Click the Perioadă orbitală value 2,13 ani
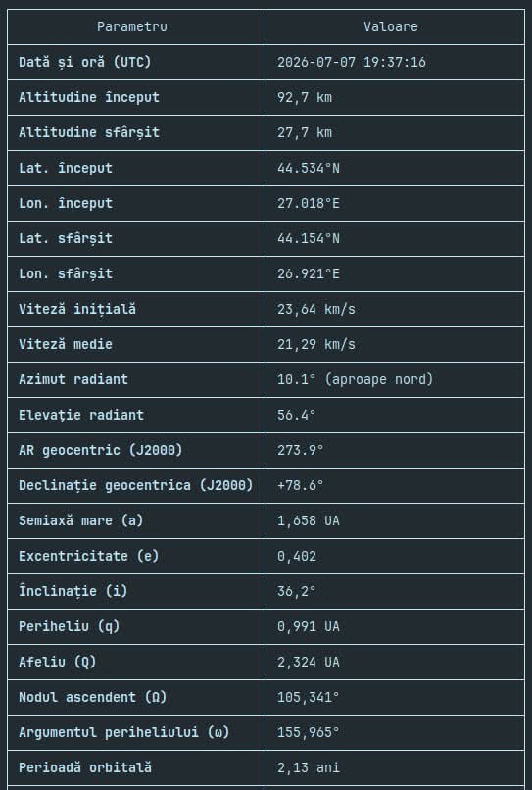 [x=309, y=767]
